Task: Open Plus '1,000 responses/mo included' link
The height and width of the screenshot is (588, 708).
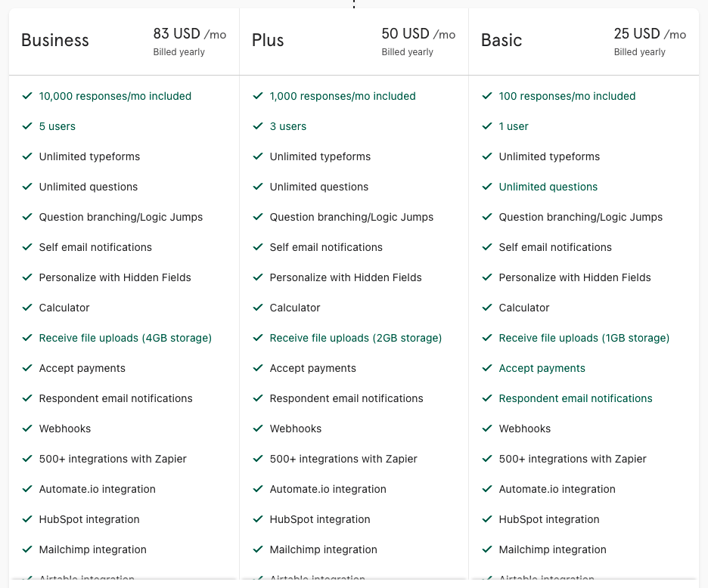Action: [x=343, y=96]
